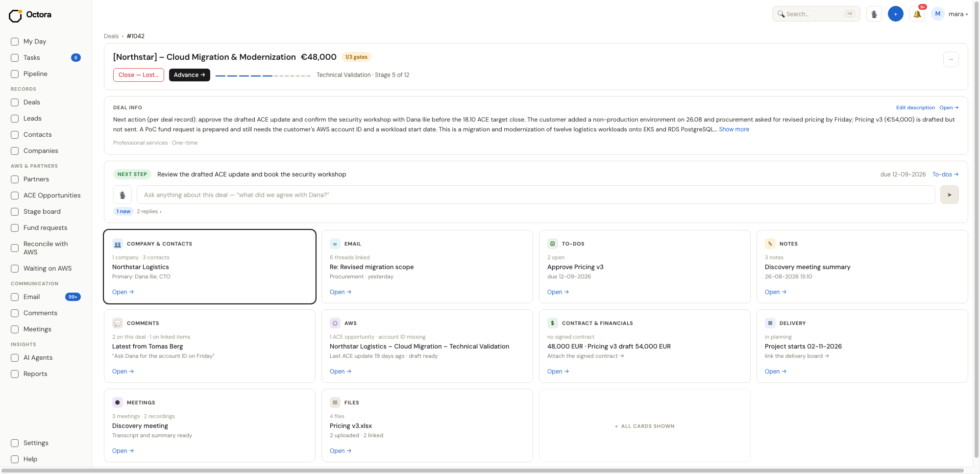Click the To-Dos card checkbox icon

click(x=553, y=244)
